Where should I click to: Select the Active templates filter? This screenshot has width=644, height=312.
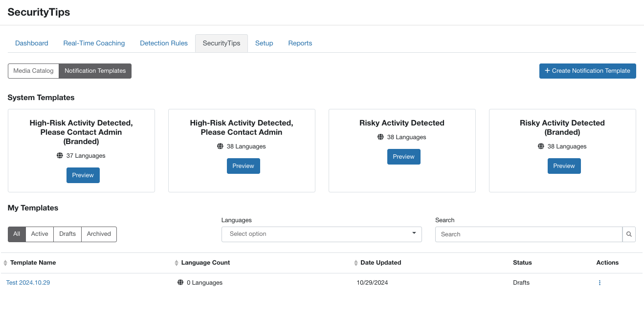coord(39,234)
